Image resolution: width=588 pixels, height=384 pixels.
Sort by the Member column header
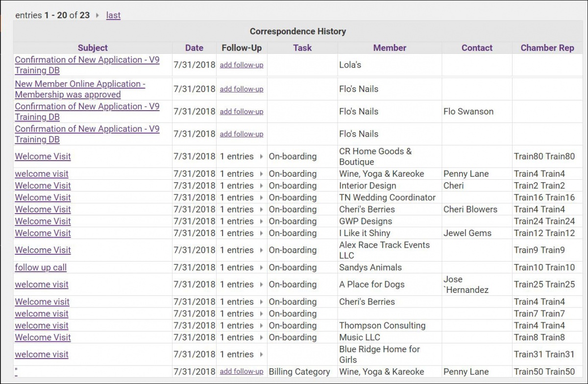(389, 48)
